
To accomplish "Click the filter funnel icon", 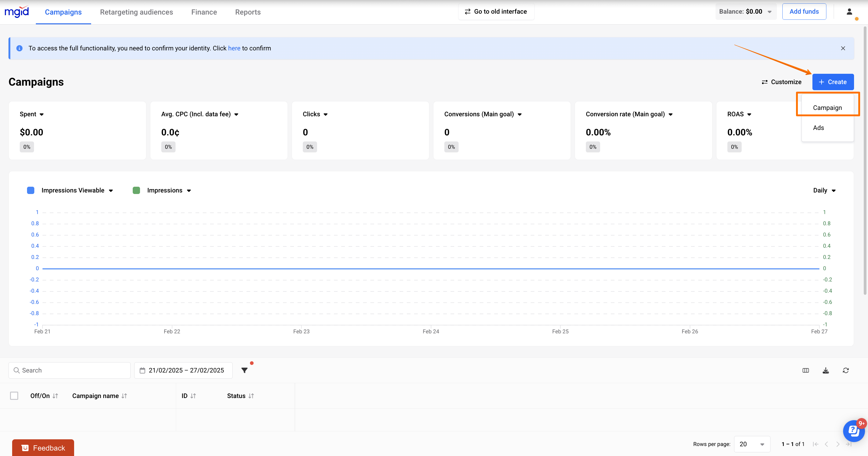I will coord(244,370).
